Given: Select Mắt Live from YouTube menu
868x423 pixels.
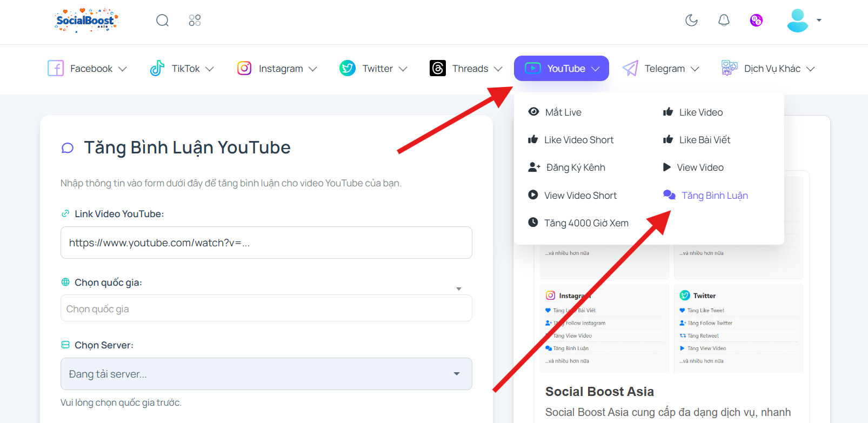Looking at the screenshot, I should coord(563,112).
